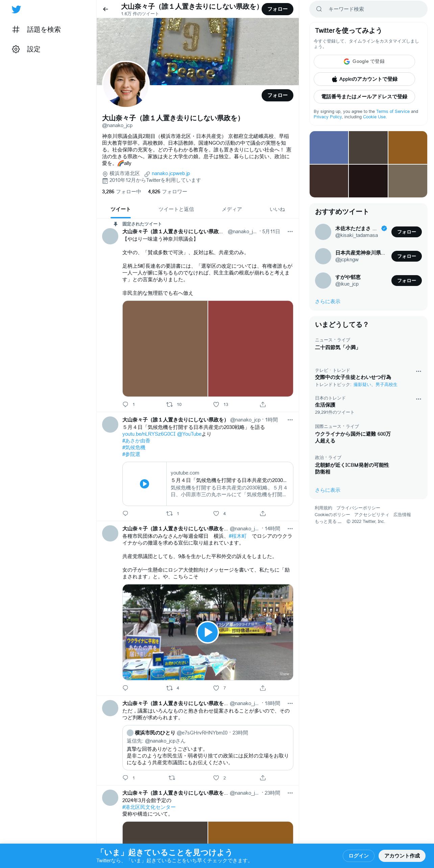This screenshot has width=434, height=868.
Task: Open more options on 23時間 tweet
Action: [x=290, y=793]
